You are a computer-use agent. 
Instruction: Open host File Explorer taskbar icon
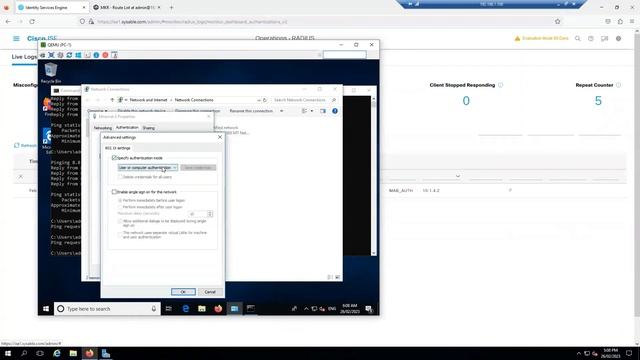tap(73, 353)
